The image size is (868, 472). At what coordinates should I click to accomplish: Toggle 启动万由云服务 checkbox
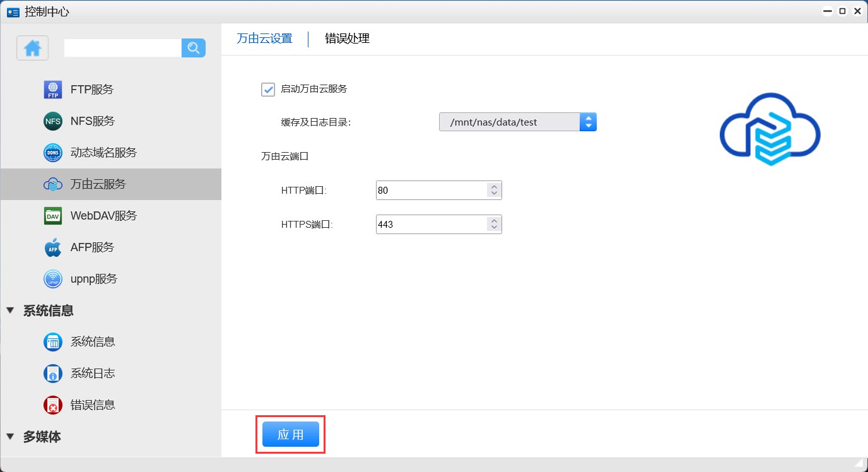(268, 89)
